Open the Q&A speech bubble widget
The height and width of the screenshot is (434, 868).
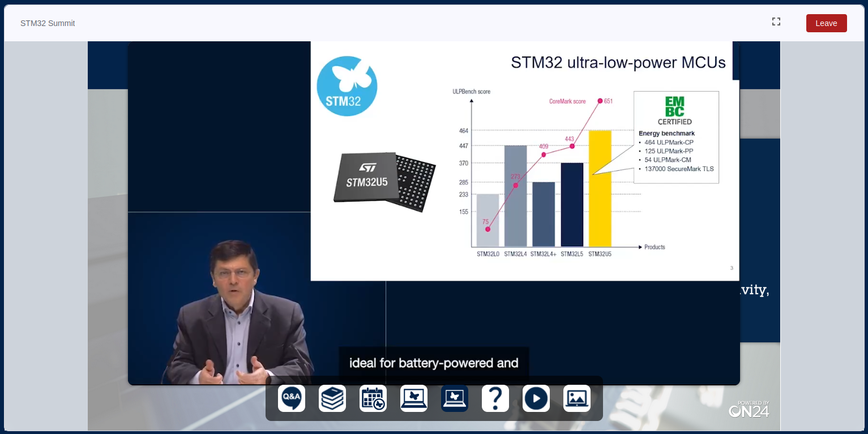coord(292,398)
